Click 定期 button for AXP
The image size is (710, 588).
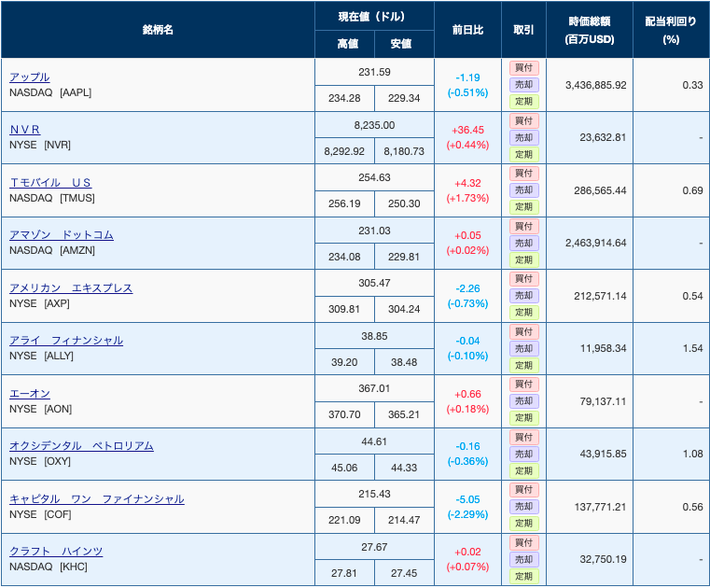tap(524, 313)
